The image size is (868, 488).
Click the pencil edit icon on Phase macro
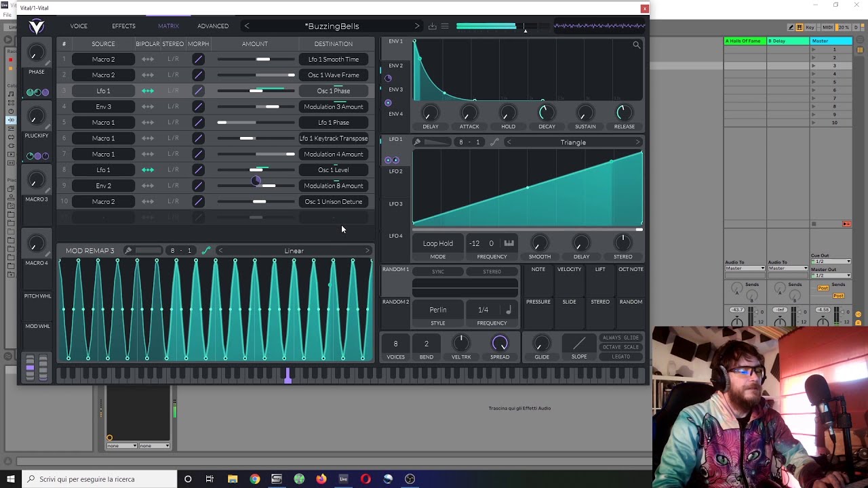(x=48, y=62)
